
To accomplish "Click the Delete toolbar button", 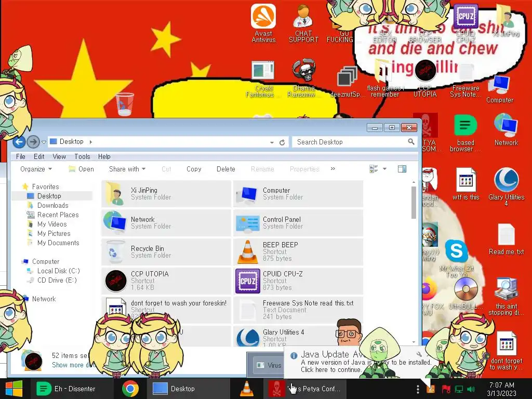I will point(225,169).
